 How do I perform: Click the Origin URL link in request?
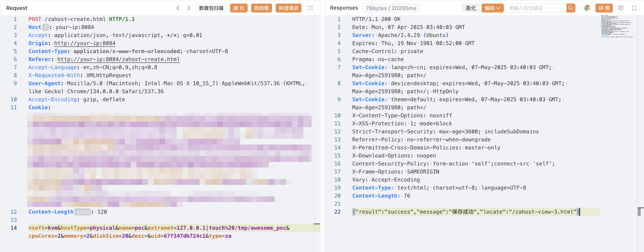[x=85, y=43]
